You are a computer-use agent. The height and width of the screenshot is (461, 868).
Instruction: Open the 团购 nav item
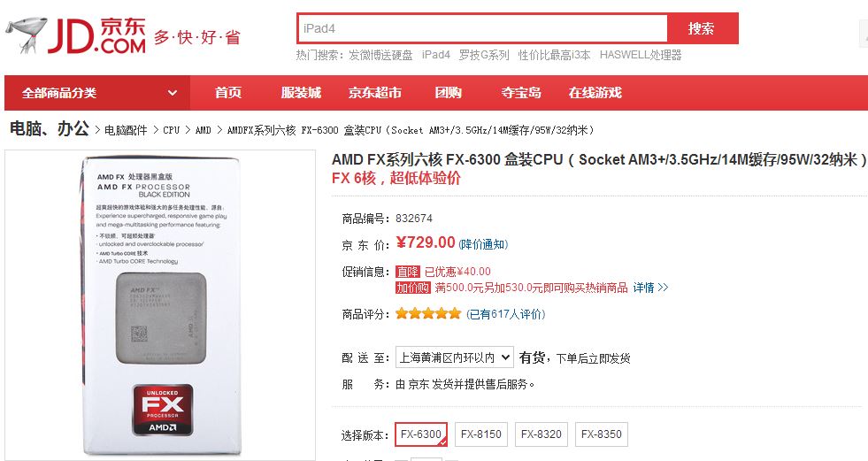click(x=448, y=93)
